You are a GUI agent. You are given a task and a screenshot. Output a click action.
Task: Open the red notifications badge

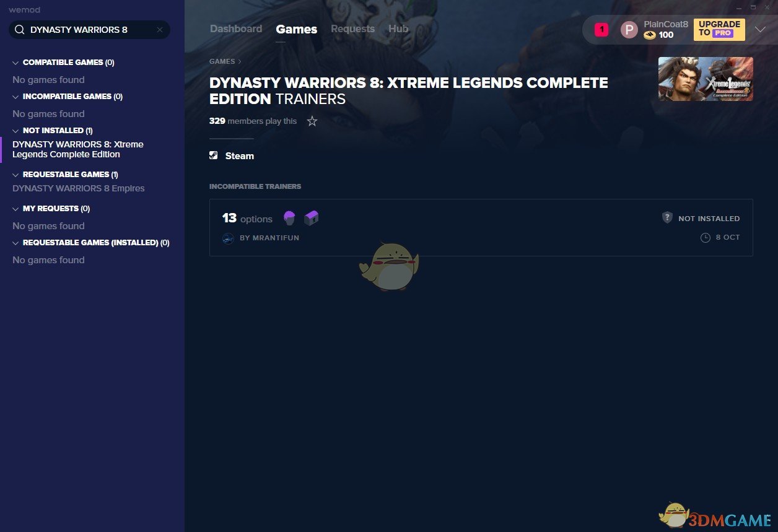[x=601, y=30]
